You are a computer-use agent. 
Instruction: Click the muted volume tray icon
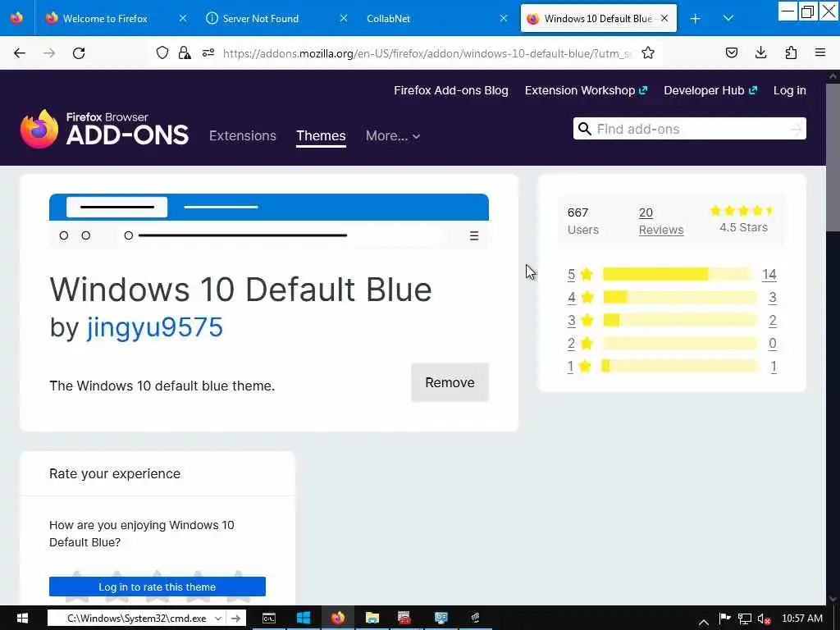click(x=765, y=619)
